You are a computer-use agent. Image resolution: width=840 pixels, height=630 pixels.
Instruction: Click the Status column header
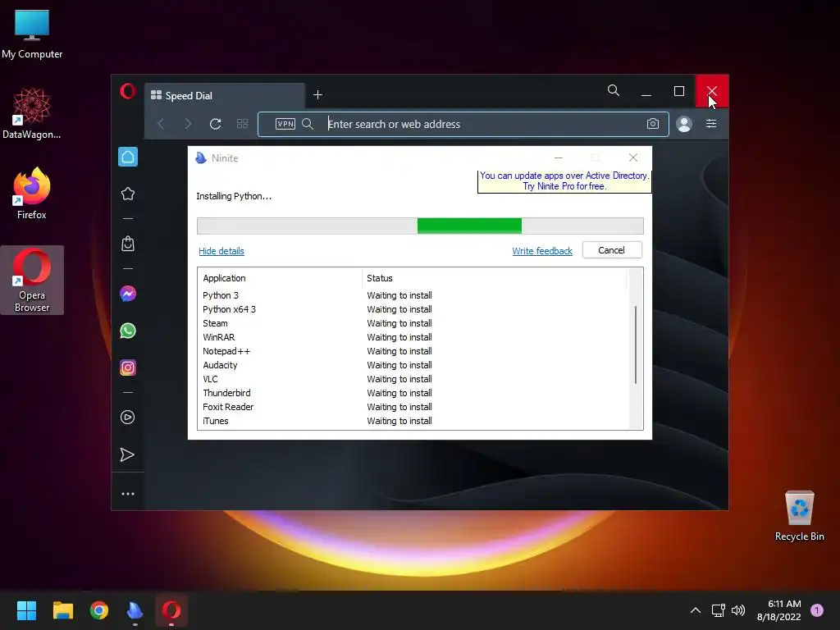coord(494,278)
